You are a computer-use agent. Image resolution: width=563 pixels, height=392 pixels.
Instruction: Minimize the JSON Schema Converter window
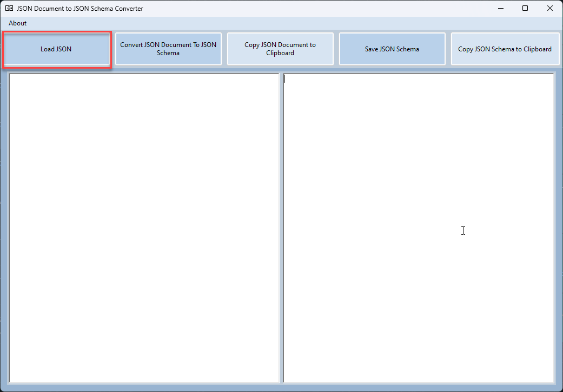[500, 9]
